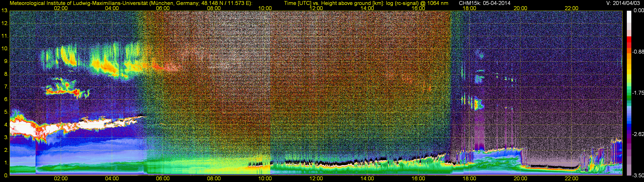Pick the 5 km height axis label

[6, 112]
